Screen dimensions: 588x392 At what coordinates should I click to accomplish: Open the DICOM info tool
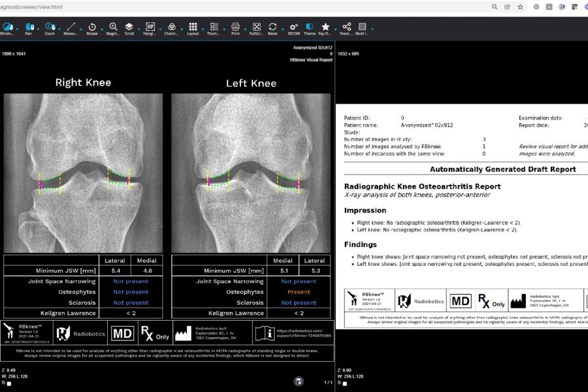293,27
